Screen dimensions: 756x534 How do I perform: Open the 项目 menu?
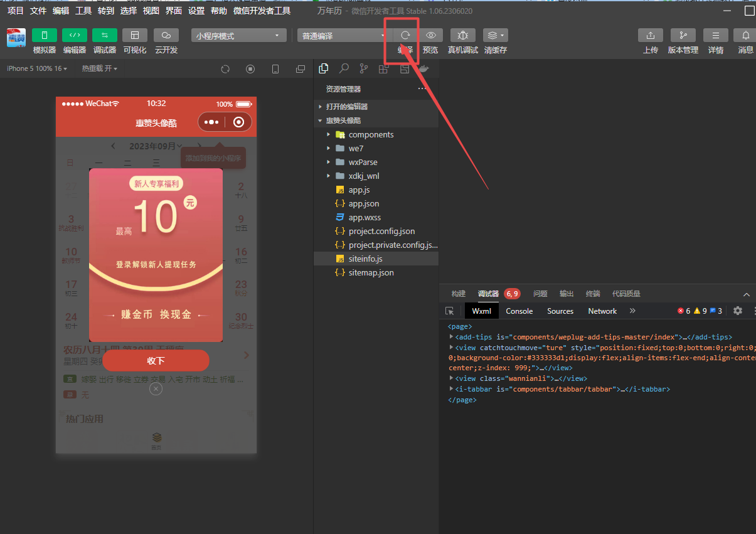(16, 11)
